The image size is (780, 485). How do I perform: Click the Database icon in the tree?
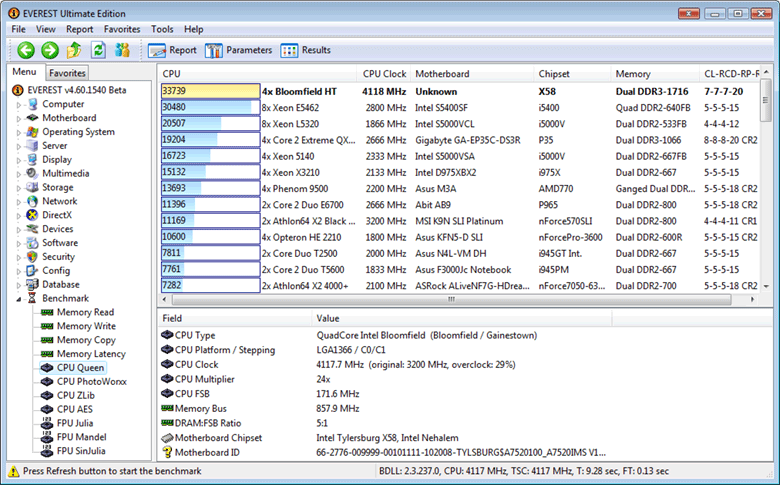coord(33,285)
